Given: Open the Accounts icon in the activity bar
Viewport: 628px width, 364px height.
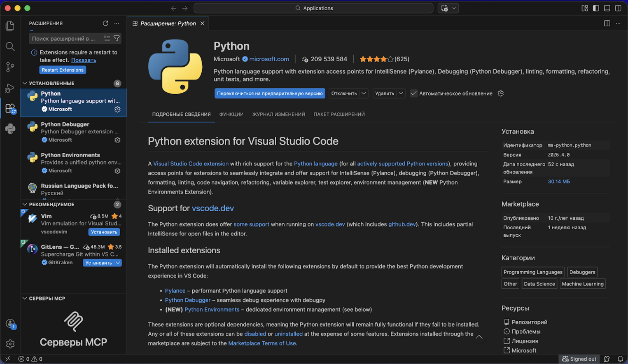Looking at the screenshot, I should pyautogui.click(x=10, y=324).
